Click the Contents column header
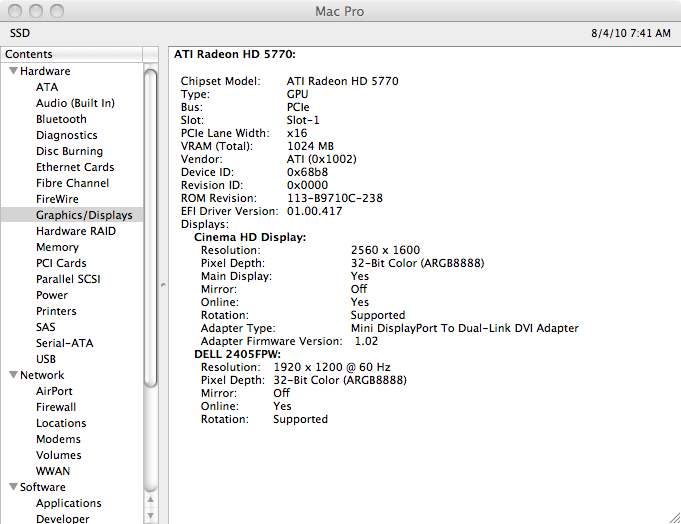Viewport: 681px width, 524px height. click(x=72, y=54)
